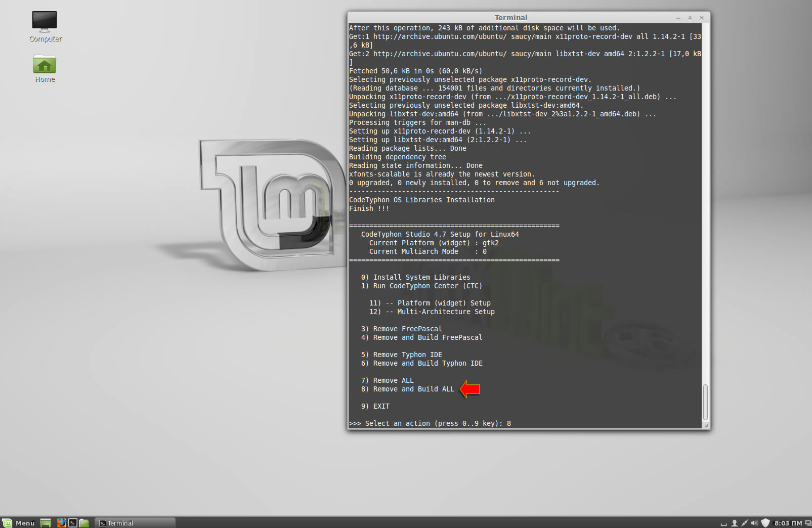812x528 pixels.
Task: Click the '5) Remove Typhon IDE' line
Action: (x=401, y=355)
